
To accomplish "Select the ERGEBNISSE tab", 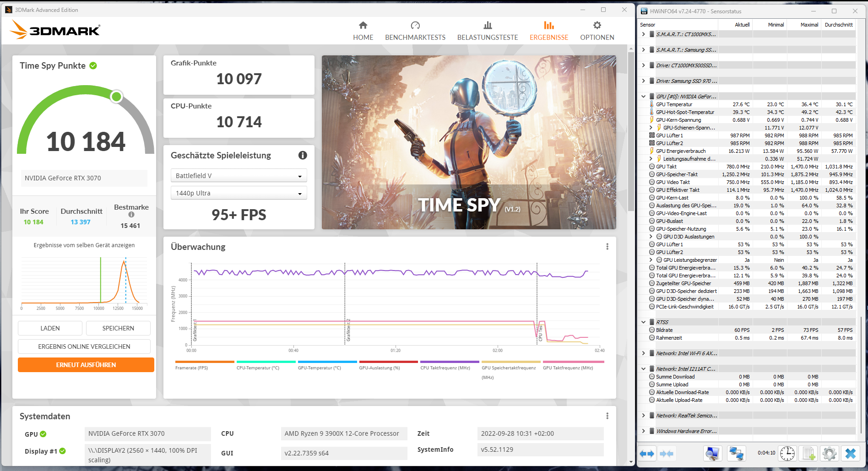I will click(549, 31).
